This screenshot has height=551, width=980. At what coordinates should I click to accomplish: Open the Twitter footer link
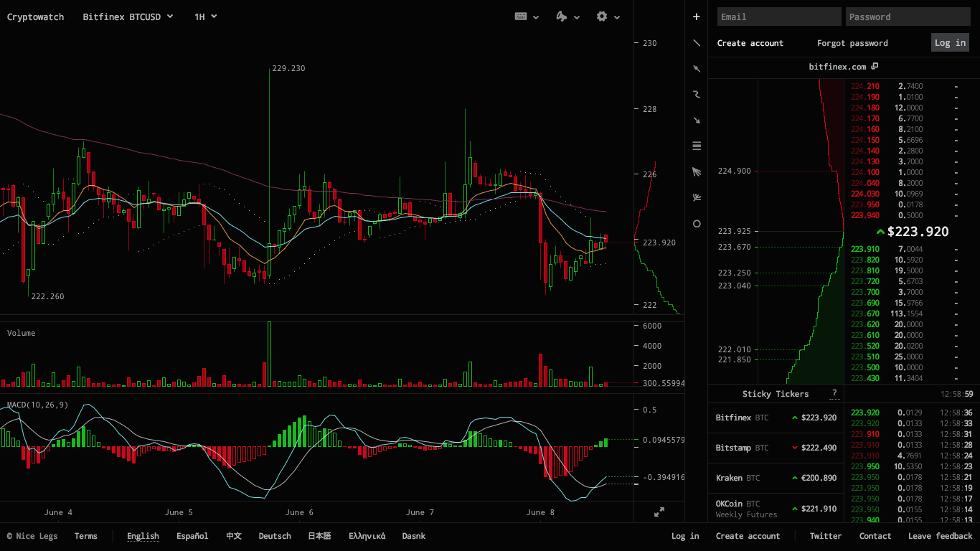(x=826, y=536)
